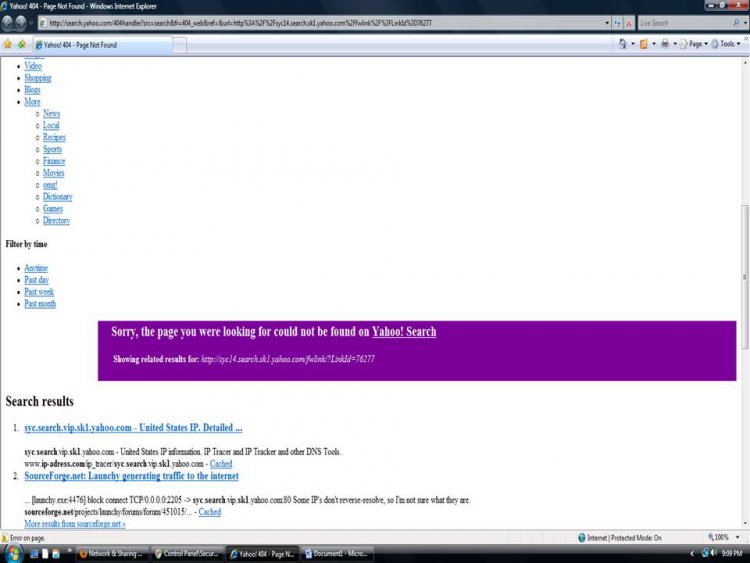Click Internet | Protected Mode: On status

point(619,538)
